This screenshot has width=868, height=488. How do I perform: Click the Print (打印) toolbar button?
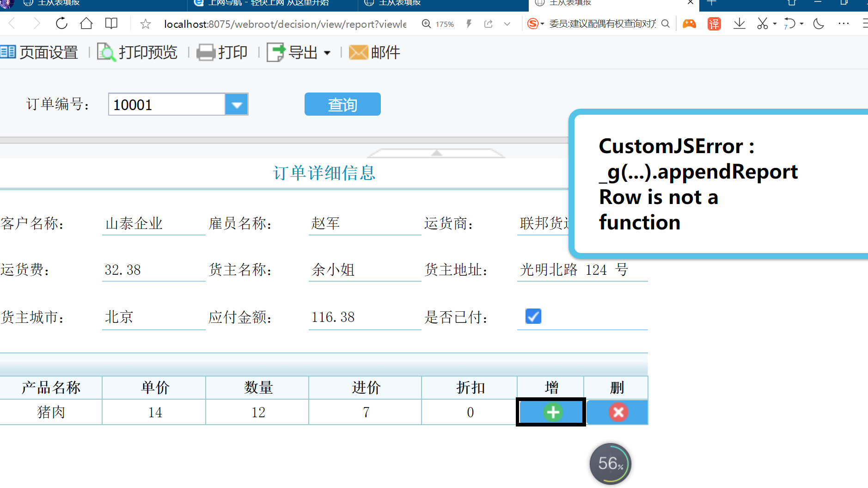point(222,52)
